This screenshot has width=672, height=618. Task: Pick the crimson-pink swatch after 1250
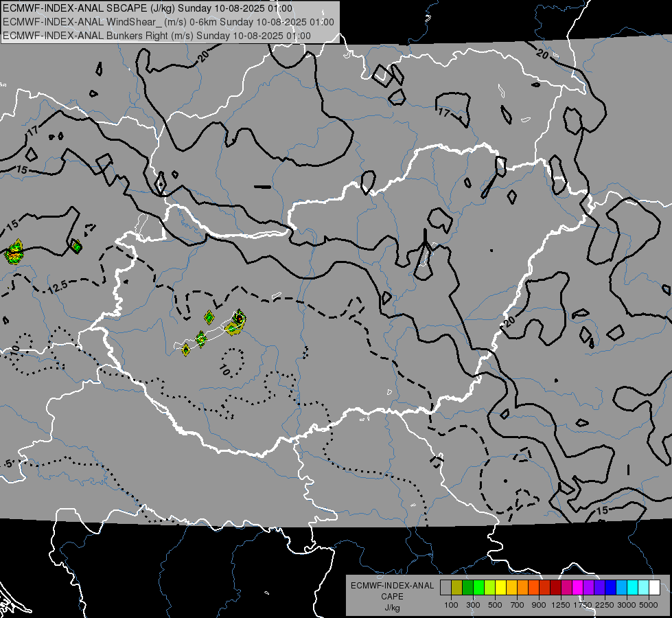[x=566, y=587]
